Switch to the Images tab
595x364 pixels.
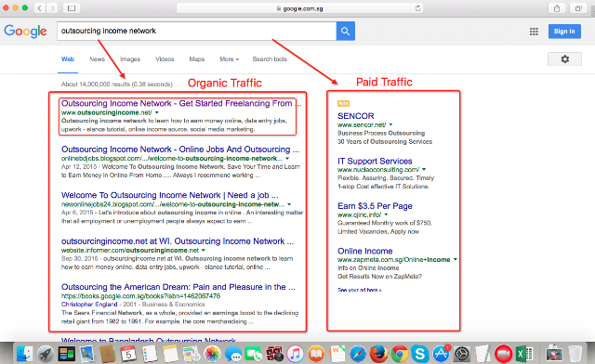point(130,59)
